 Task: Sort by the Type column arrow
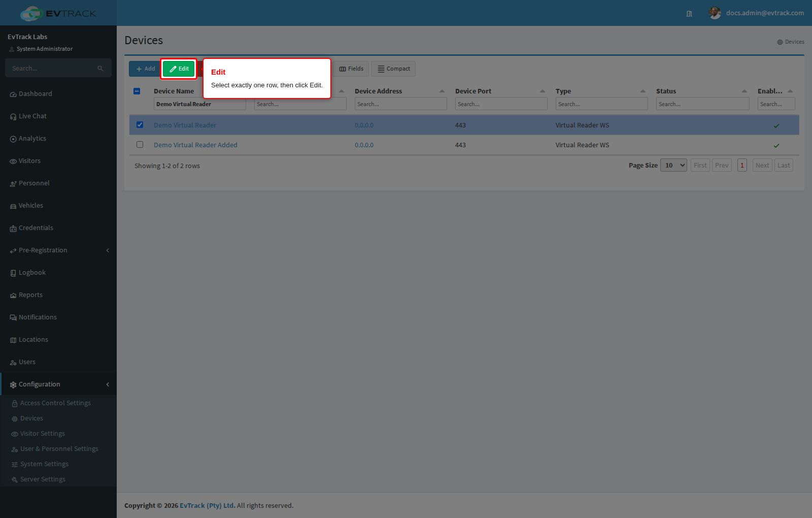[643, 91]
